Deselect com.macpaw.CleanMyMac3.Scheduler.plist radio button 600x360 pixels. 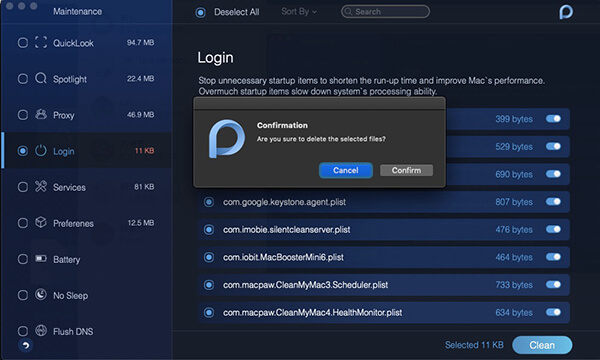[209, 285]
